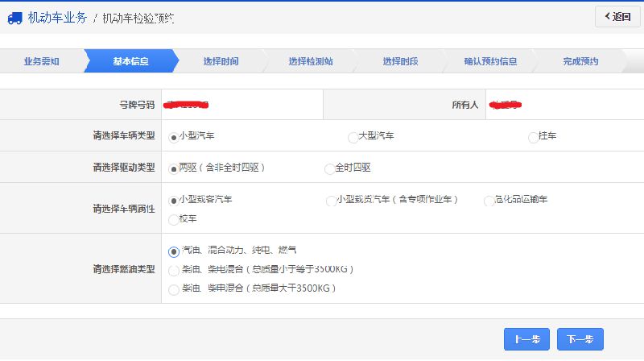Click the 下一步 next step button
The width and height of the screenshot is (644, 361).
pyautogui.click(x=580, y=339)
